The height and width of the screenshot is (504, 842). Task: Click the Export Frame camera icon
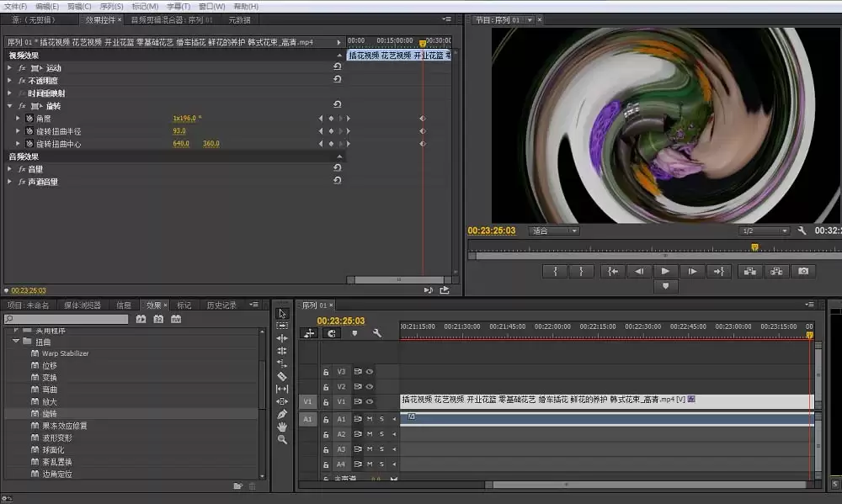pos(803,271)
